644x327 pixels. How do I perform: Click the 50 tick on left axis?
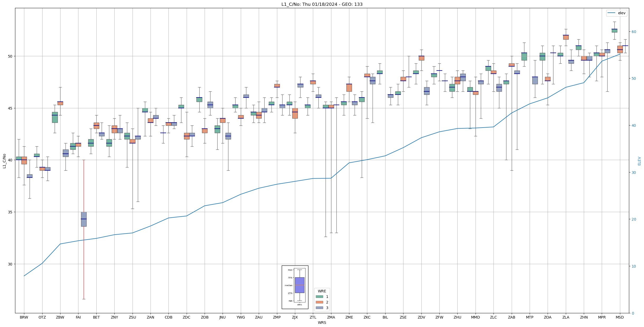pyautogui.click(x=11, y=56)
